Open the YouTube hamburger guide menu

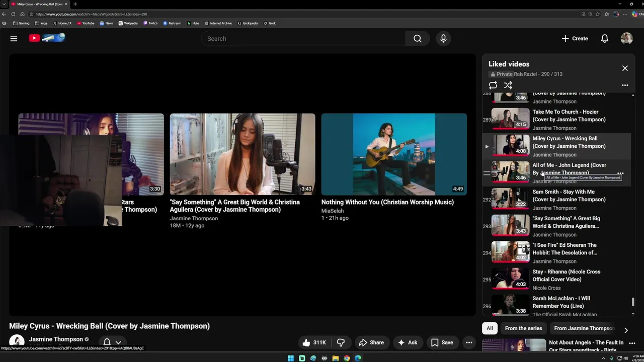(14, 38)
